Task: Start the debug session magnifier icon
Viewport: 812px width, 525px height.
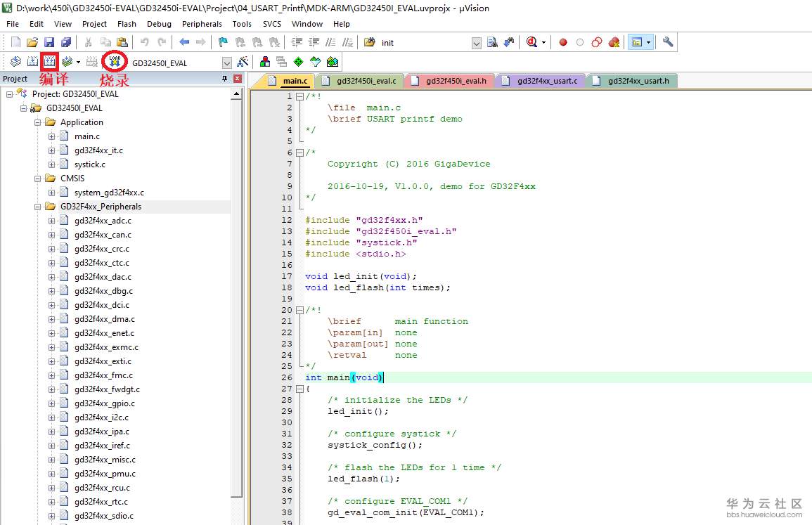Action: (532, 42)
